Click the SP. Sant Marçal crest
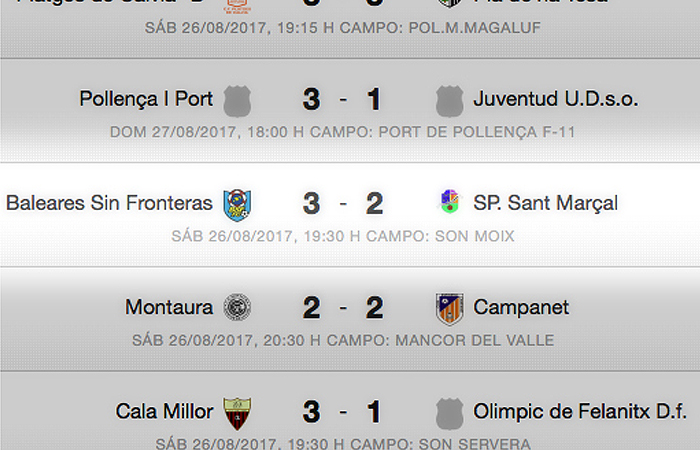The image size is (700, 450). point(450,203)
